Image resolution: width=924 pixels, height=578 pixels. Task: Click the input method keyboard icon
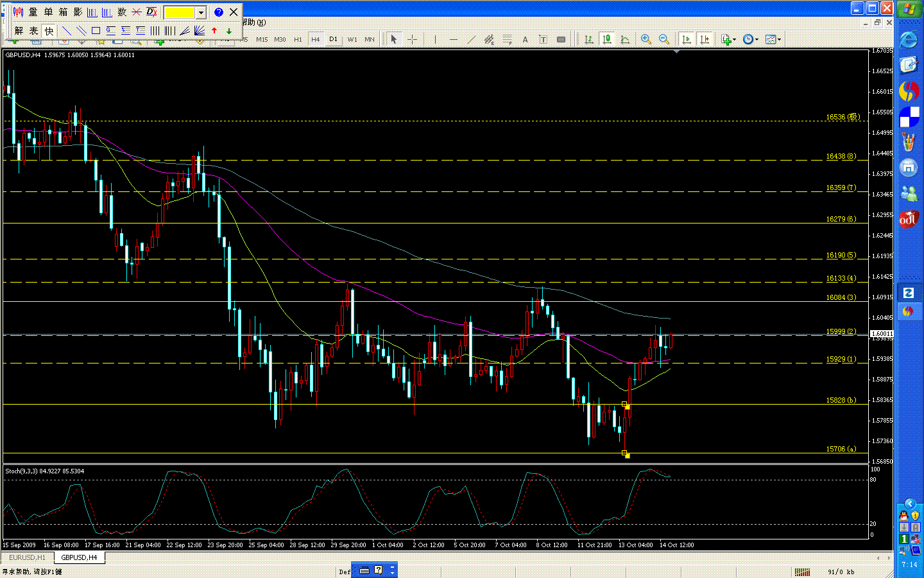coord(364,570)
